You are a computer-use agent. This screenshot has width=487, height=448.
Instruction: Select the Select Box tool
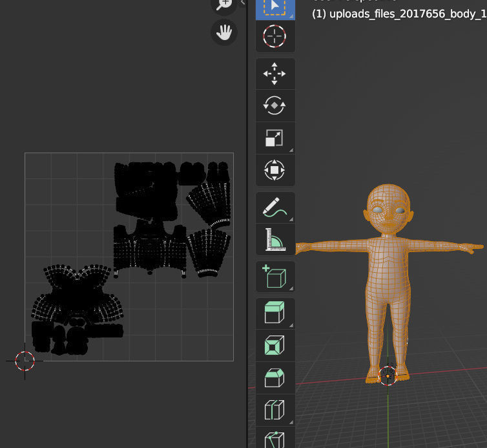click(275, 9)
